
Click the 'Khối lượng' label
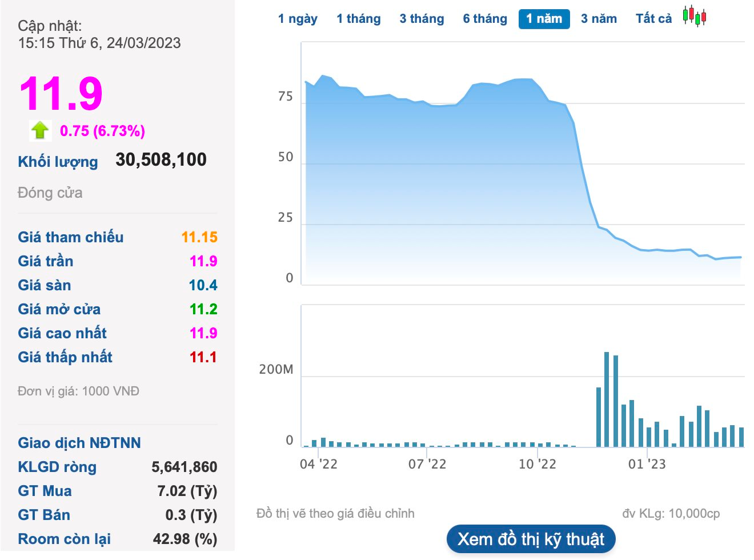tap(58, 162)
